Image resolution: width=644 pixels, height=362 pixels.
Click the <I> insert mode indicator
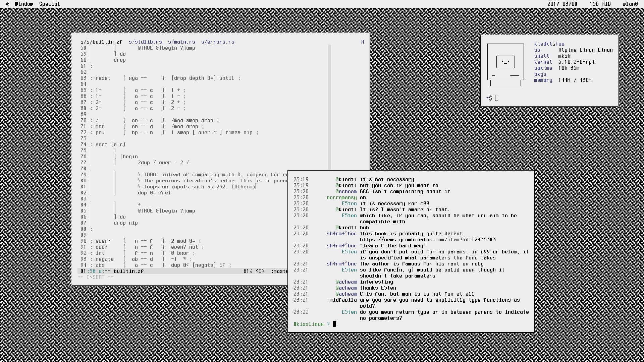(260, 271)
